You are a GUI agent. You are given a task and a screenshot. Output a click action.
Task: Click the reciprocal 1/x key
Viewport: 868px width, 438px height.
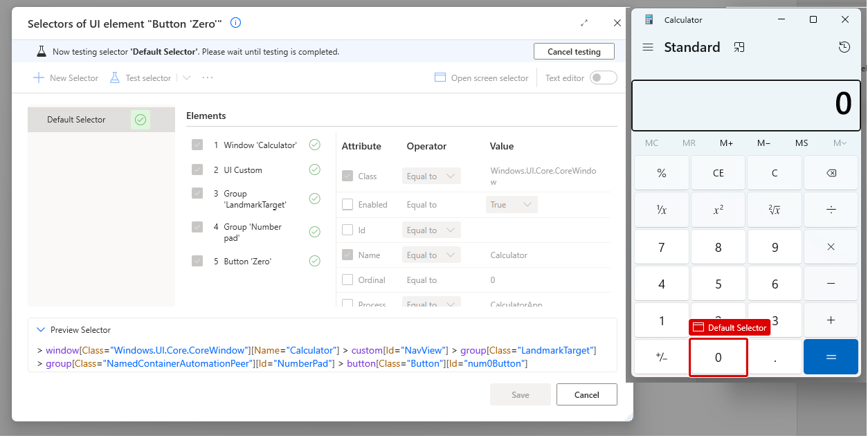662,210
